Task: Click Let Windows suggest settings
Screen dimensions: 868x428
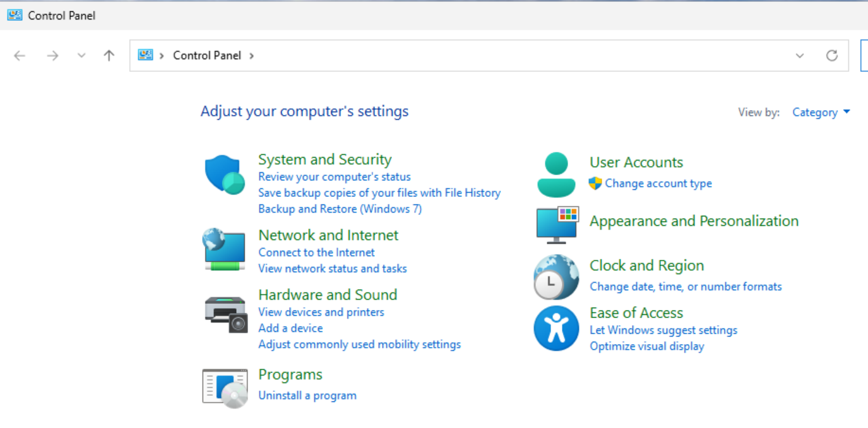Action: coord(663,330)
